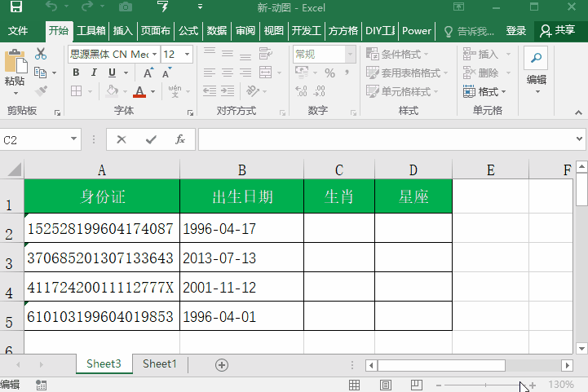Switch to page layout view icon

(386, 385)
